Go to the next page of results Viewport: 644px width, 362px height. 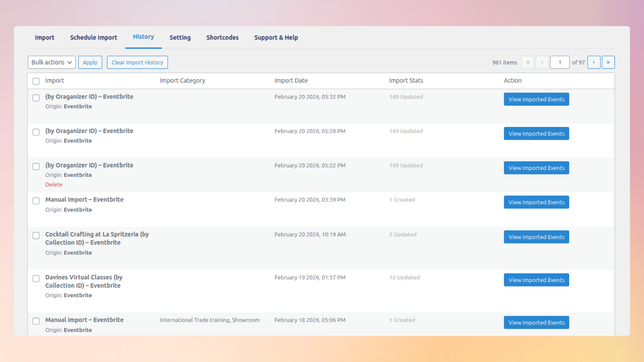pos(594,62)
